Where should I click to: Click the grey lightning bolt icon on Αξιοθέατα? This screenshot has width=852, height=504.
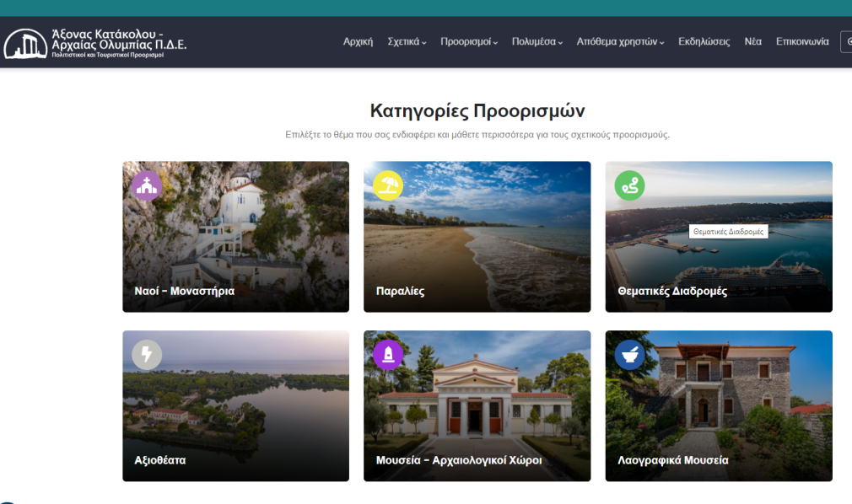click(147, 355)
